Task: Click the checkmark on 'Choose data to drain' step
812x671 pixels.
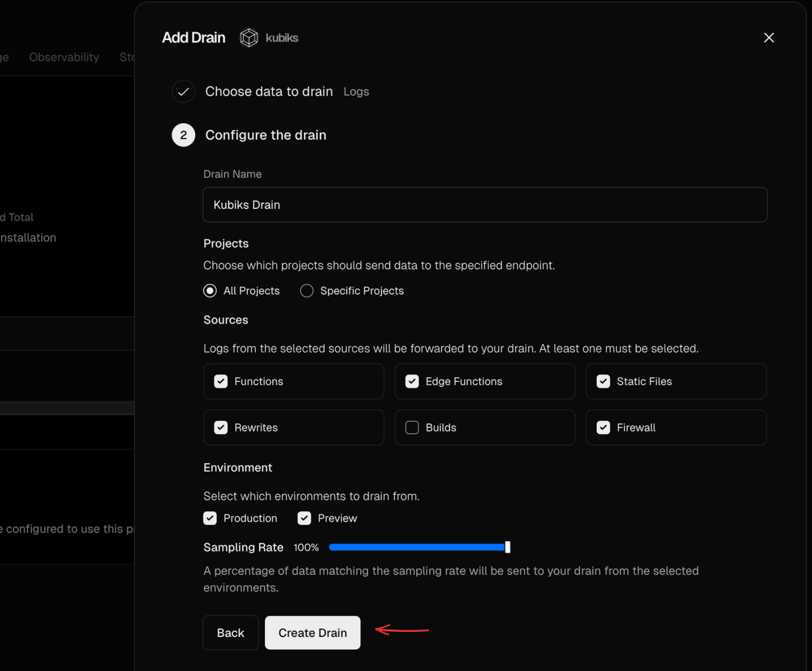Action: pyautogui.click(x=183, y=91)
